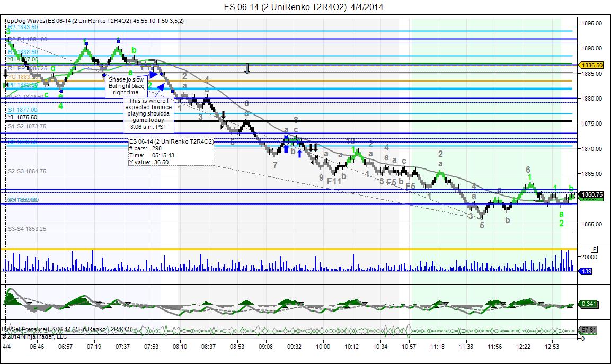Click the green 0.341 oscillator value marker
Image resolution: width=611 pixels, height=364 pixels.
coord(589,304)
